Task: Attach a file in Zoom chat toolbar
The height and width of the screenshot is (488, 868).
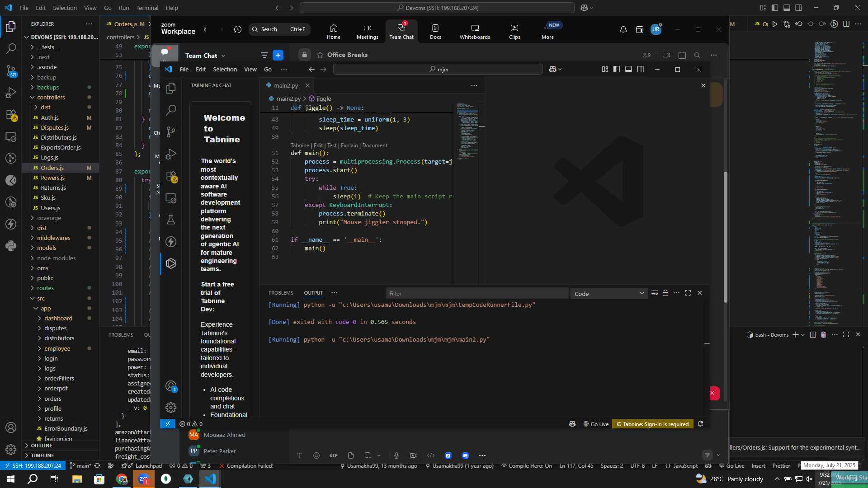Action: tap(351, 455)
